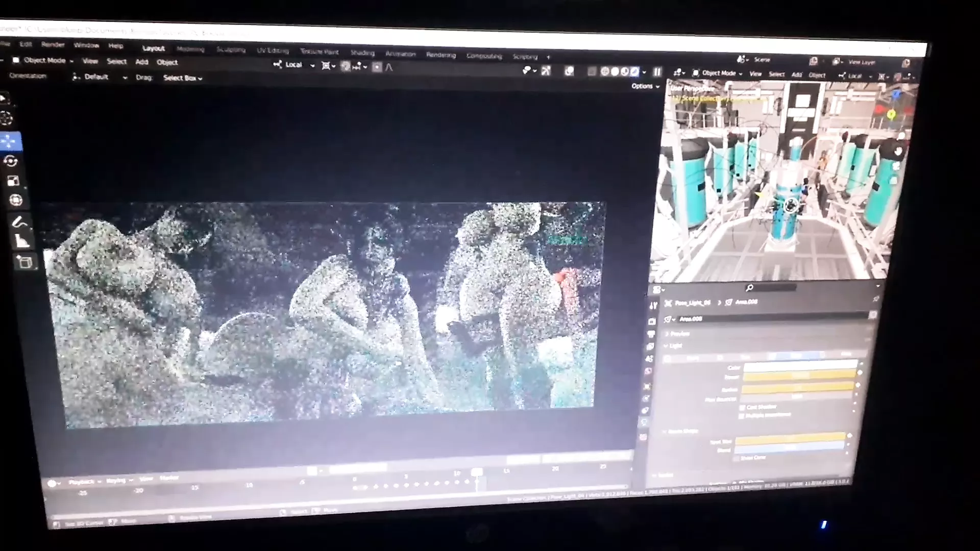Click the properties search field

click(x=771, y=288)
